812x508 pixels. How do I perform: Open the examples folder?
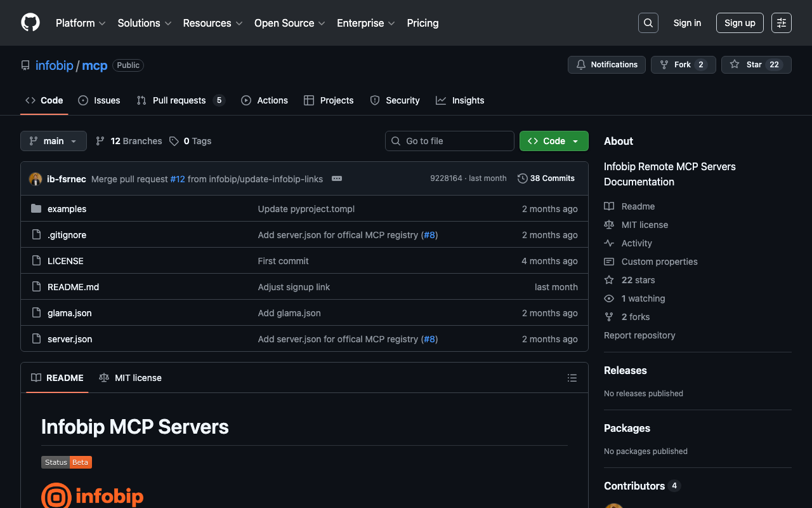tap(67, 209)
